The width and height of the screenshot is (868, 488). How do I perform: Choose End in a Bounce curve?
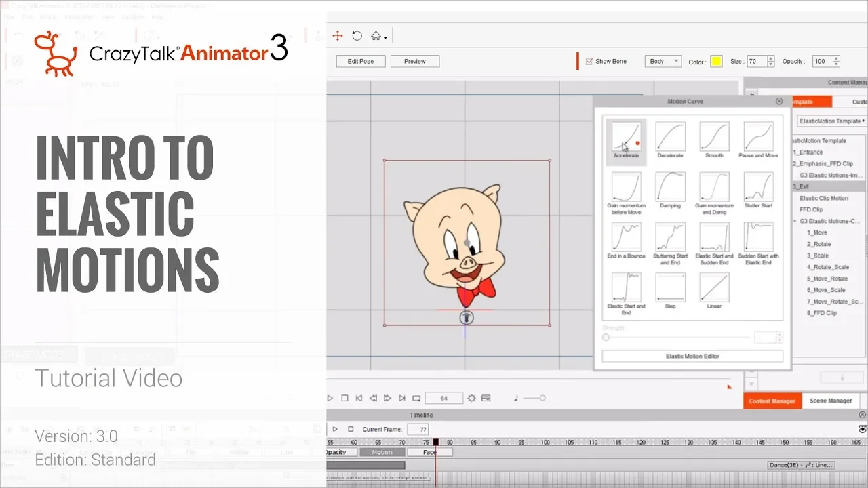[x=626, y=241]
